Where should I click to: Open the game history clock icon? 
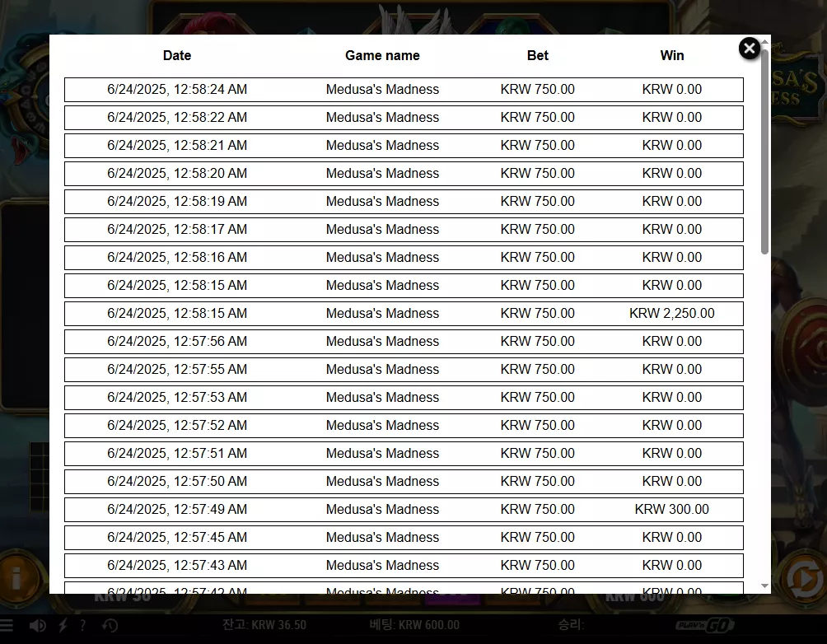point(110,626)
